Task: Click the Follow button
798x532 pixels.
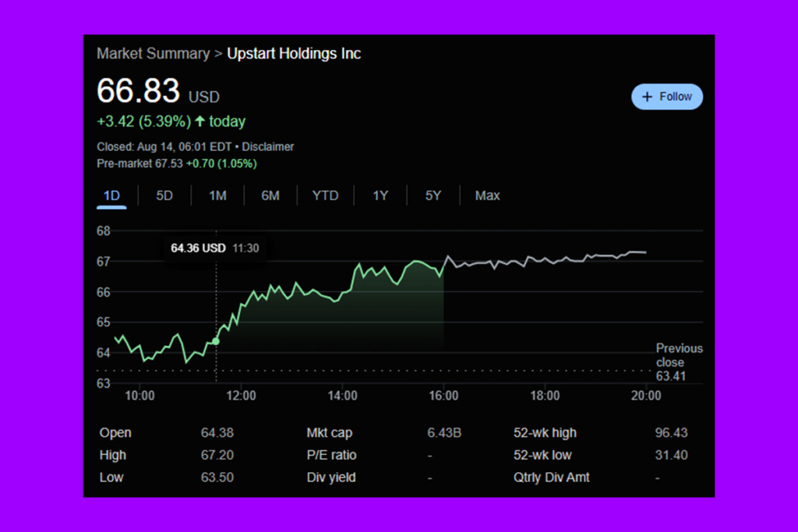Action: [667, 96]
